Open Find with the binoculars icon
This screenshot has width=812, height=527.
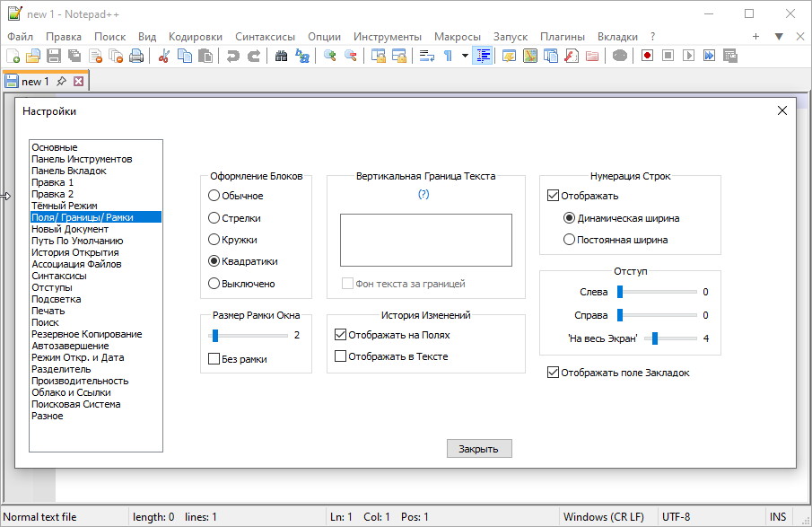coord(281,56)
